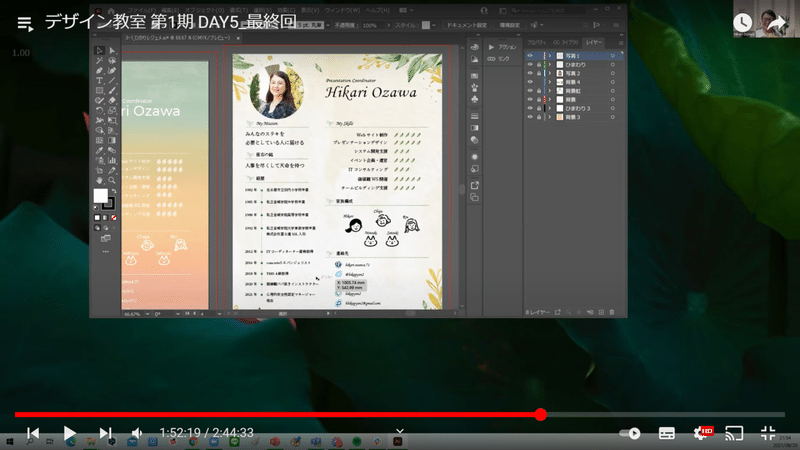Expand the 背景 4 layer
The height and width of the screenshot is (450, 800).
(550, 82)
